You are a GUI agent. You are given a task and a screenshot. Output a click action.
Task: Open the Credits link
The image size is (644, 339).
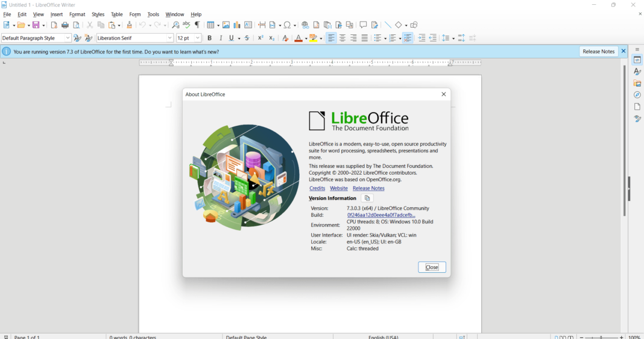click(x=317, y=188)
